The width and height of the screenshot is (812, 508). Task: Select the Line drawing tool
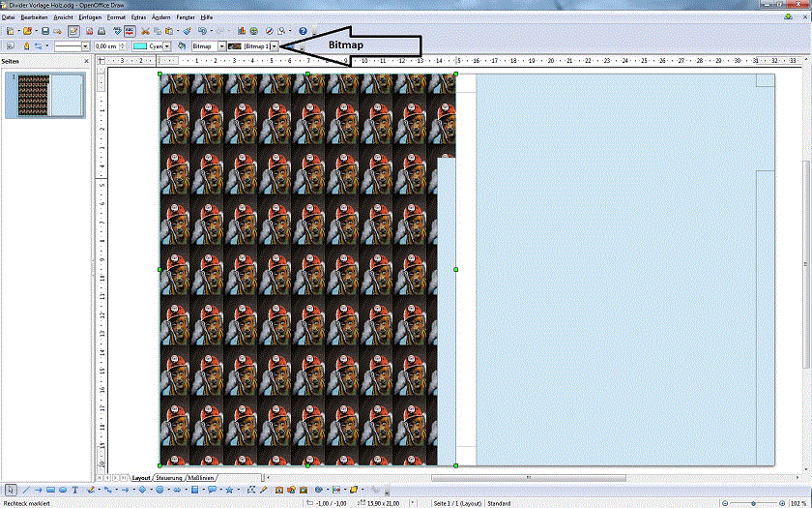pos(25,490)
